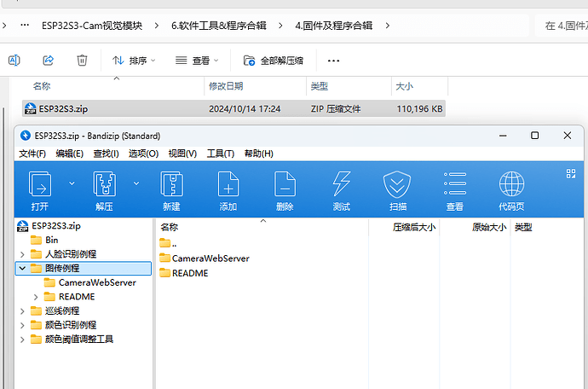The image size is (588, 389).
Task: Open the 排序 sort dropdown in Explorer
Action: click(x=134, y=61)
